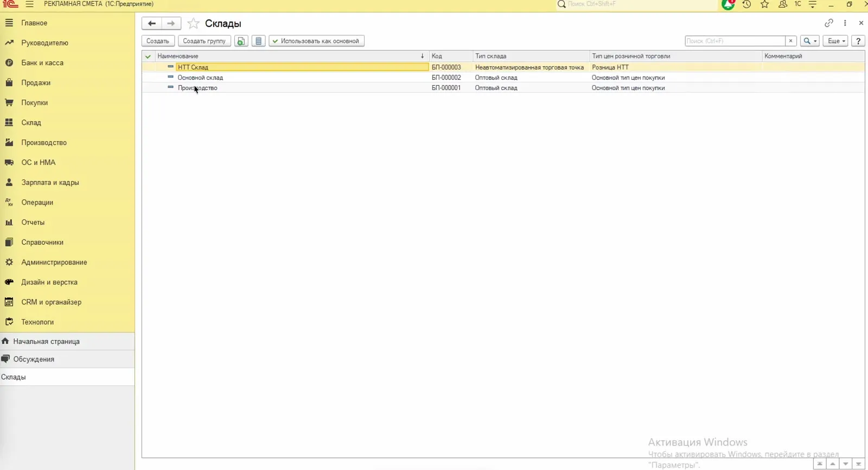Go back with the left arrow button

(x=152, y=23)
